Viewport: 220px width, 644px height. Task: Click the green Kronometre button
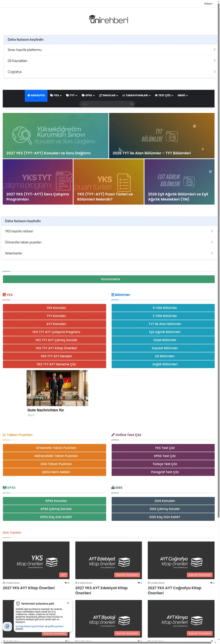pyautogui.click(x=109, y=279)
